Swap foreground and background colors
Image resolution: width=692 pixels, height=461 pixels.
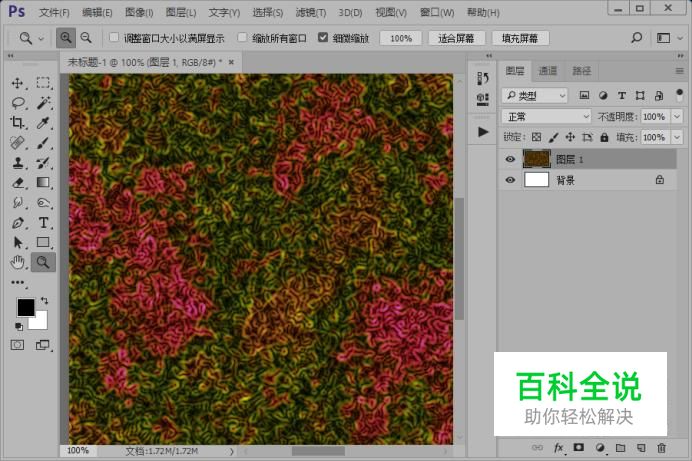click(x=44, y=300)
